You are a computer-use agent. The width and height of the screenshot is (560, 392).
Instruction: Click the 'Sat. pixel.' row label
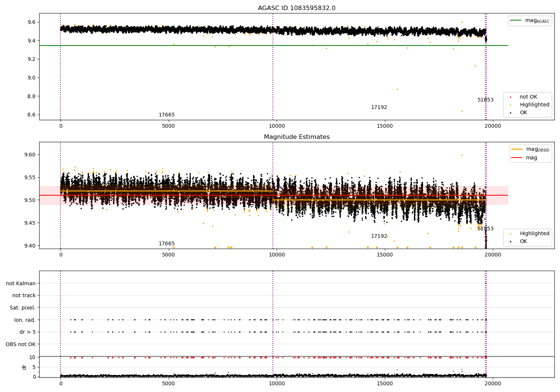[22, 308]
